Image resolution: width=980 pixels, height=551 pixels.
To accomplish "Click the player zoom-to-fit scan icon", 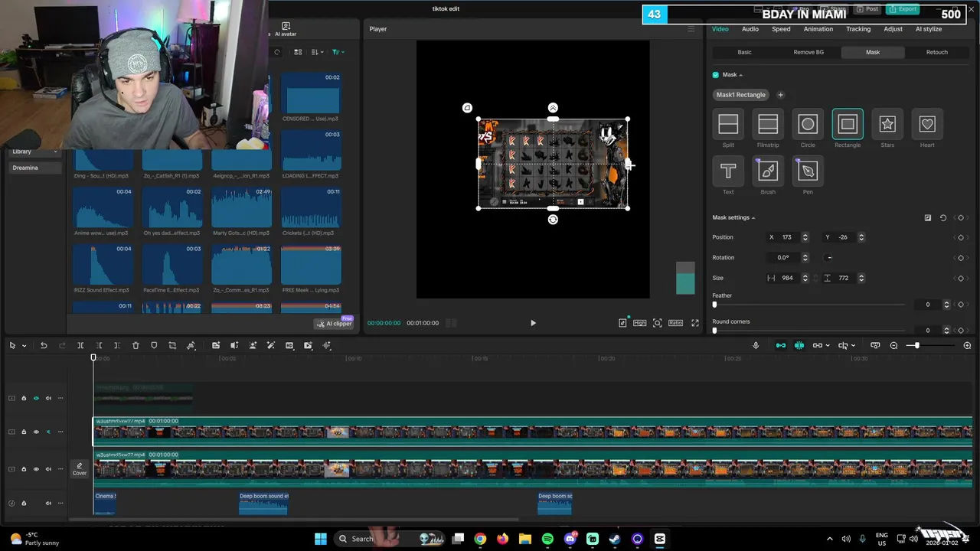I will pos(657,323).
